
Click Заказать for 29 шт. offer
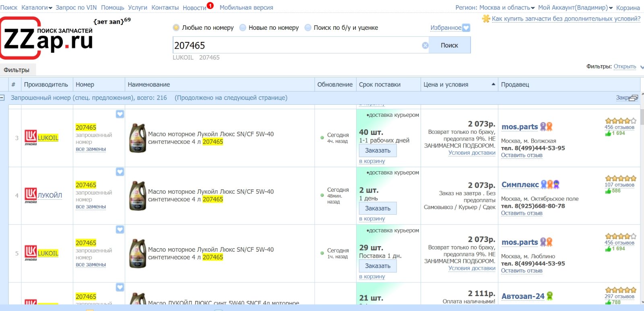tap(378, 266)
